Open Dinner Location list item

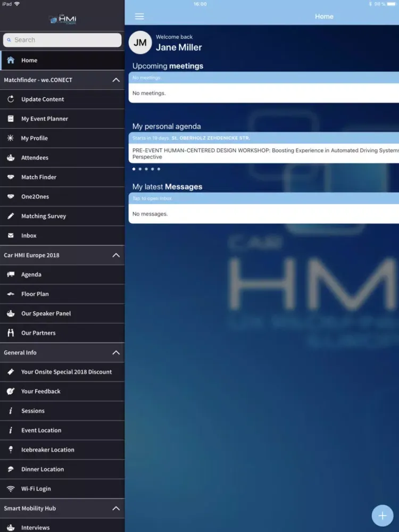point(62,469)
